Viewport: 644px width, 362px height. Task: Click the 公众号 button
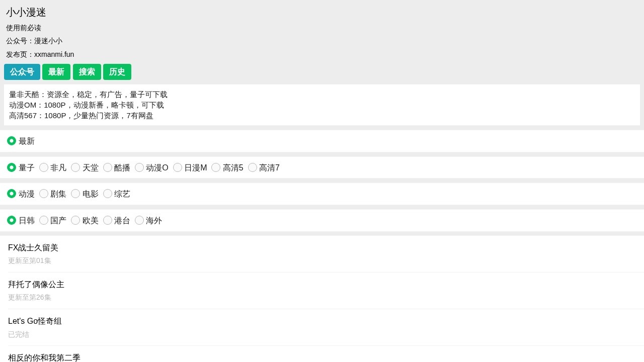[x=22, y=72]
